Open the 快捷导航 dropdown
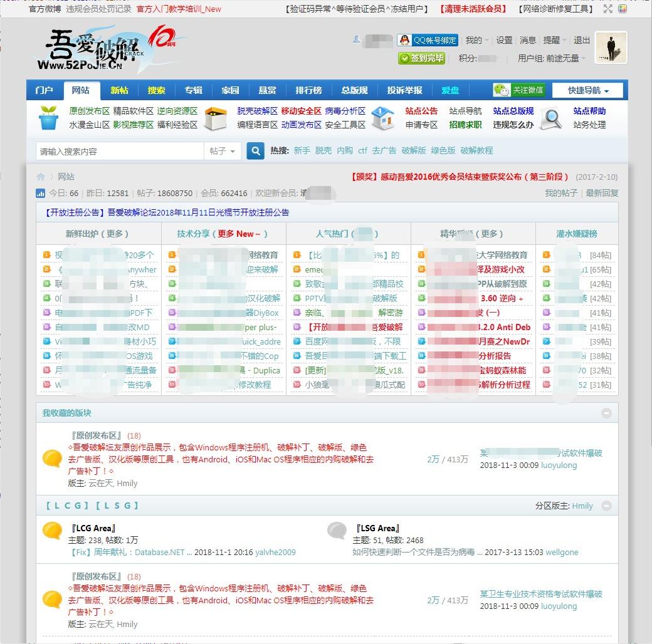Image resolution: width=652 pixels, height=644 pixels. [587, 90]
